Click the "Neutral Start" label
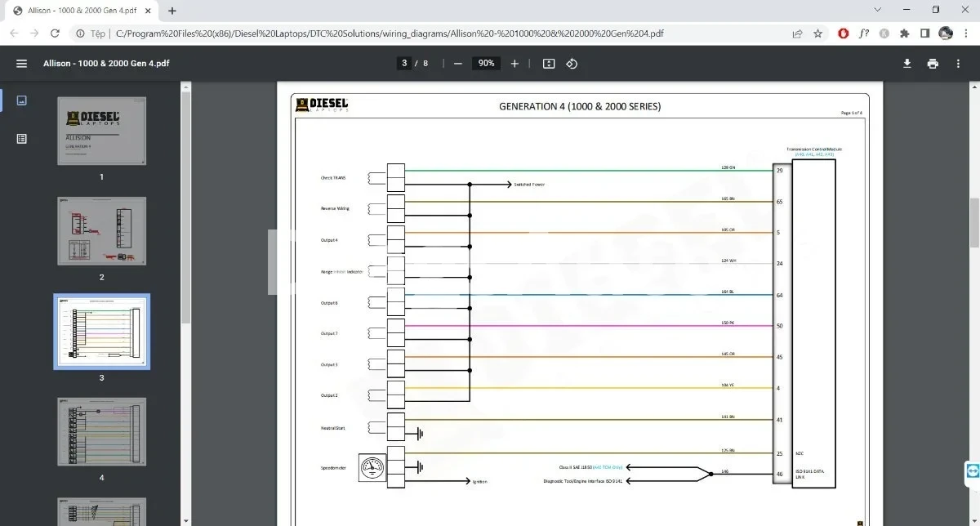This screenshot has width=980, height=526. pyautogui.click(x=332, y=427)
